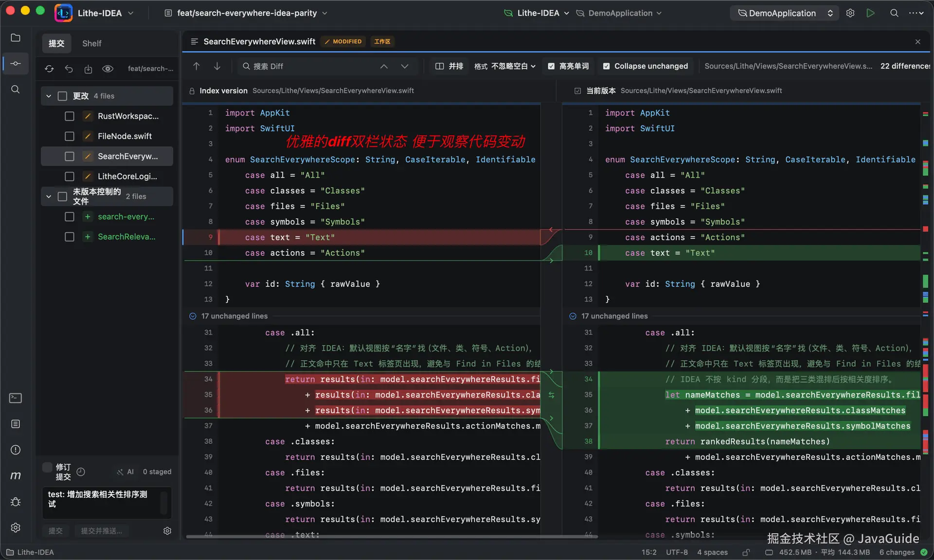Screen dimensions: 934x560
Task: Click the search everywhere magnifier in title bar
Action: pyautogui.click(x=894, y=13)
